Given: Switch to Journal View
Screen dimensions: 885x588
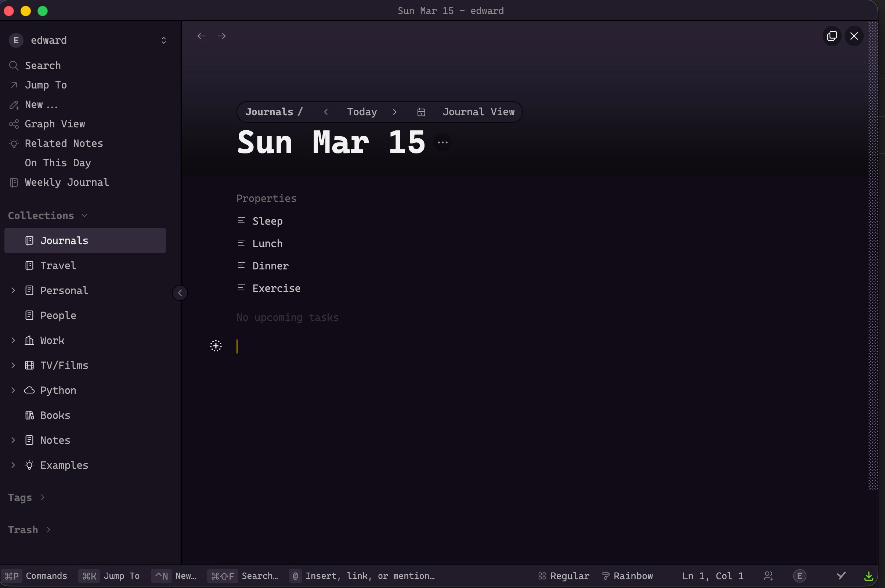Looking at the screenshot, I should (x=478, y=112).
